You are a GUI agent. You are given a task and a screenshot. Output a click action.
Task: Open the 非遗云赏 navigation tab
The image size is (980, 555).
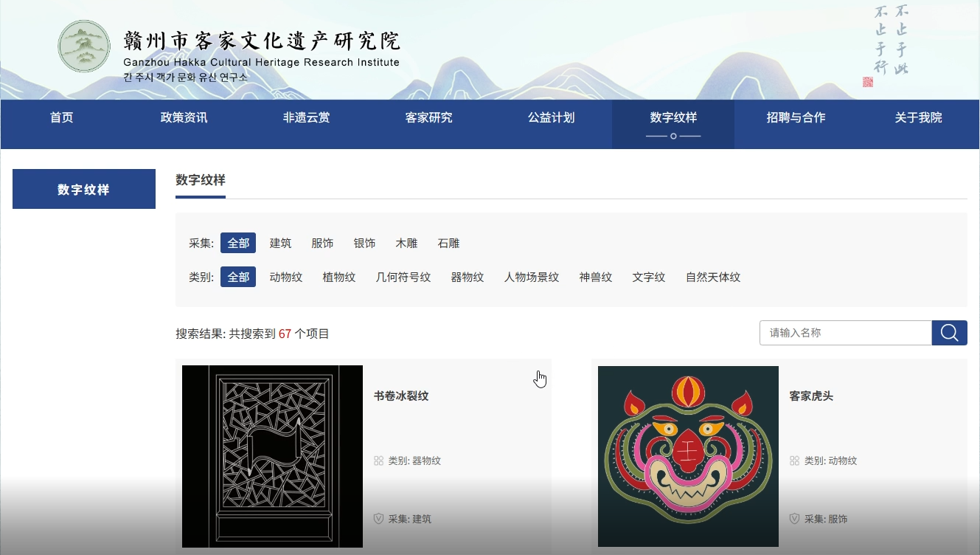(306, 118)
